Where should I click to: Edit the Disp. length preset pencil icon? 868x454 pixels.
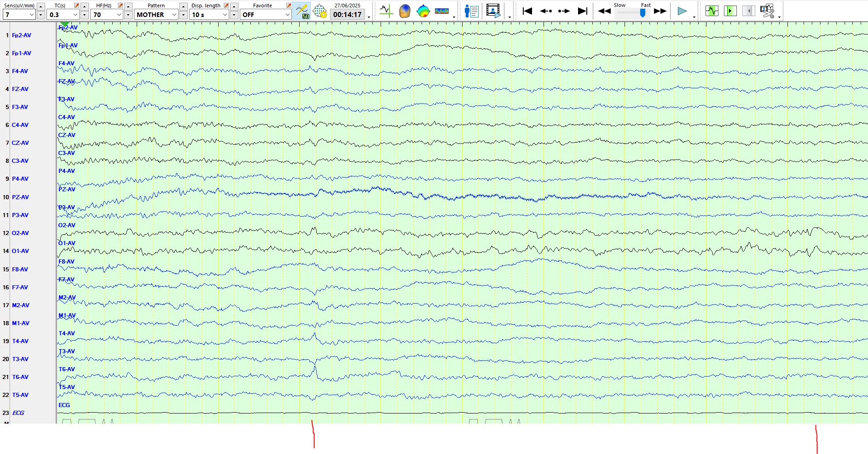pyautogui.click(x=226, y=6)
